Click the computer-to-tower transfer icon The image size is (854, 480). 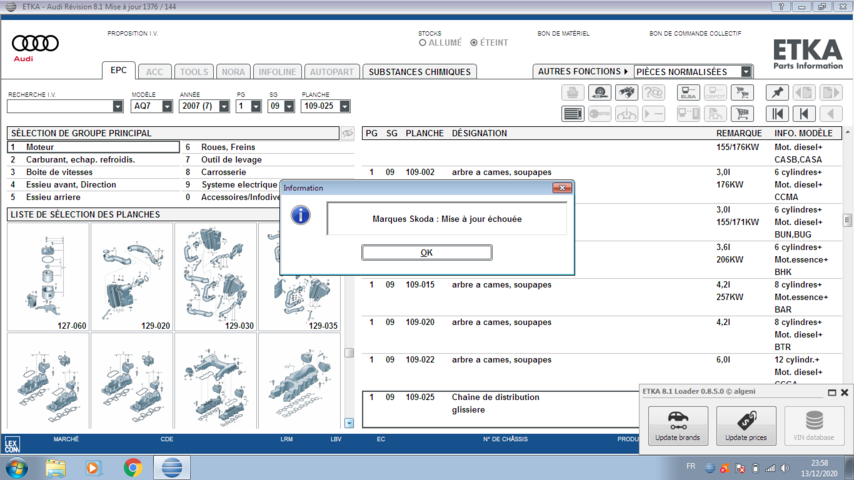click(688, 114)
